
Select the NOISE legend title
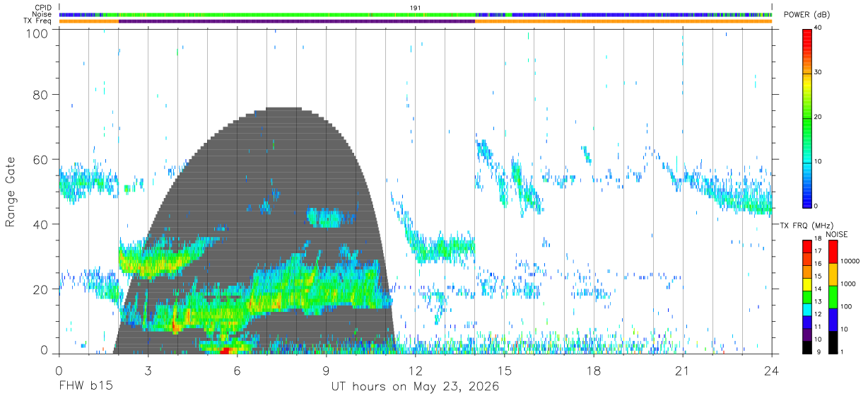point(837,234)
